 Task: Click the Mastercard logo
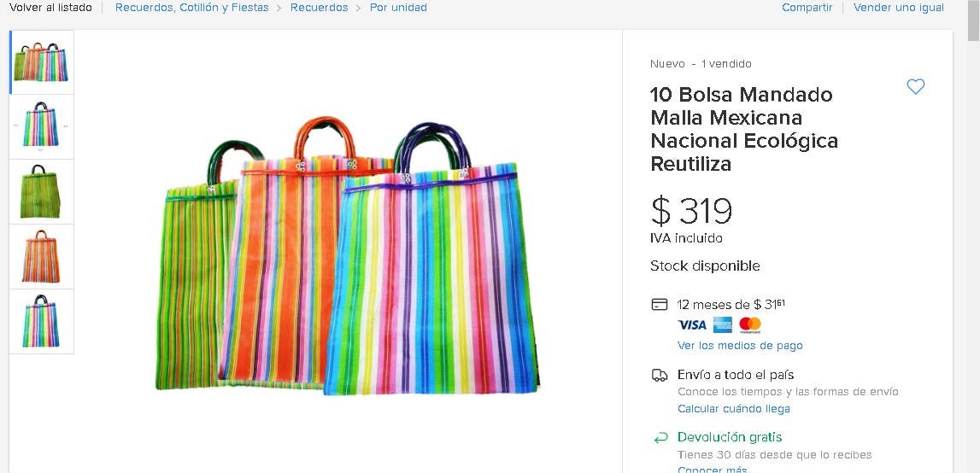tap(750, 324)
